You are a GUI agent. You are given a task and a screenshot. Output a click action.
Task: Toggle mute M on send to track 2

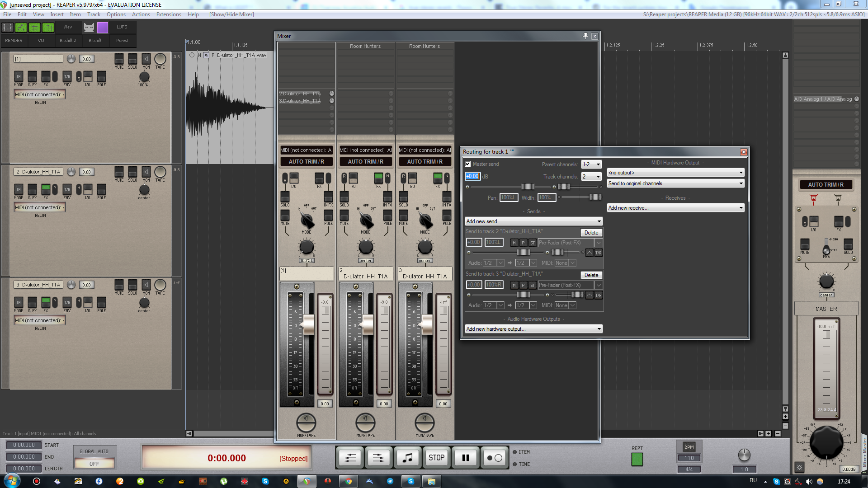click(514, 243)
